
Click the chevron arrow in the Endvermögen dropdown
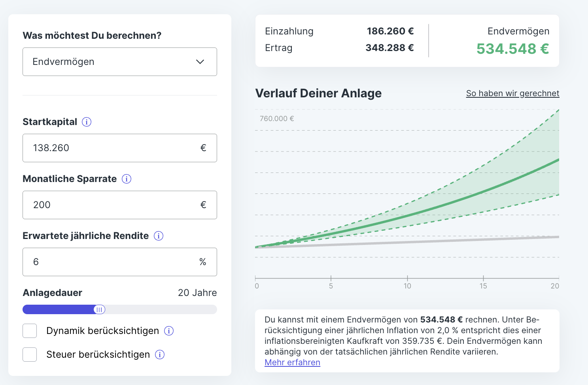[x=200, y=62]
